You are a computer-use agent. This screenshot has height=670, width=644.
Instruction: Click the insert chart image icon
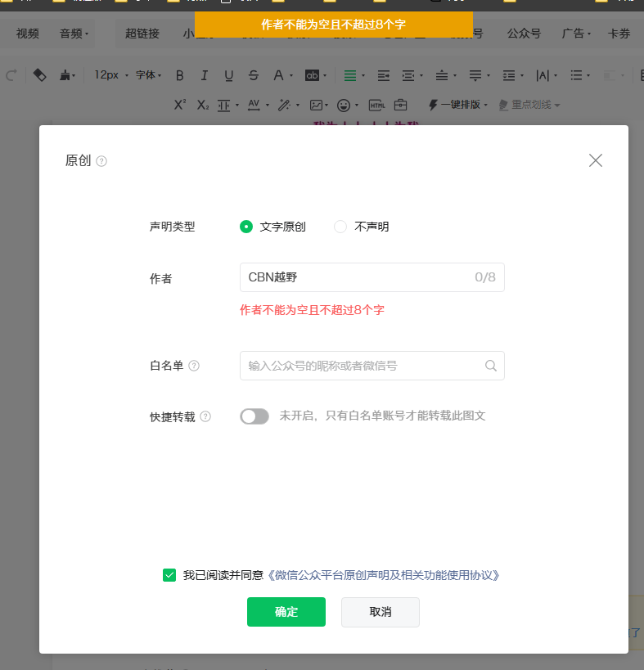click(x=316, y=105)
